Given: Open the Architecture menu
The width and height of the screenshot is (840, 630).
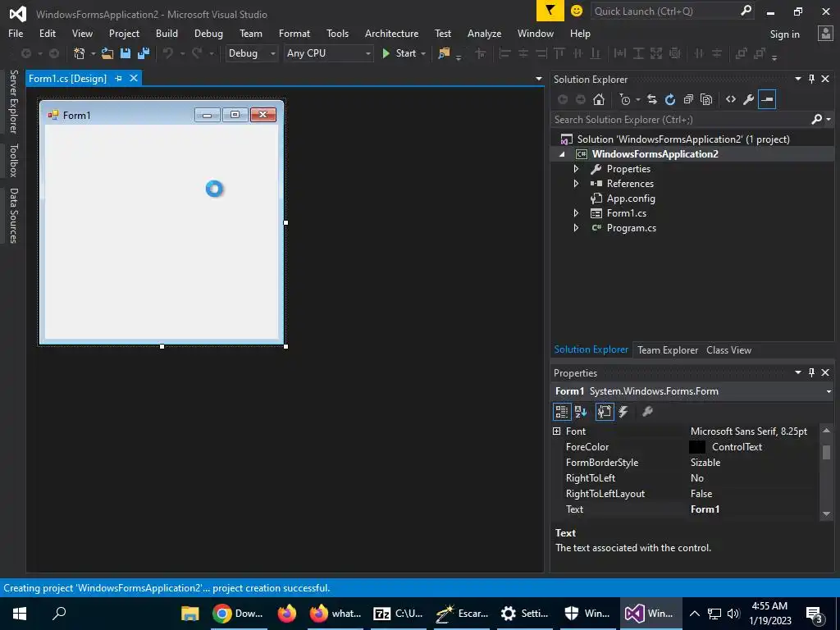Looking at the screenshot, I should (391, 33).
